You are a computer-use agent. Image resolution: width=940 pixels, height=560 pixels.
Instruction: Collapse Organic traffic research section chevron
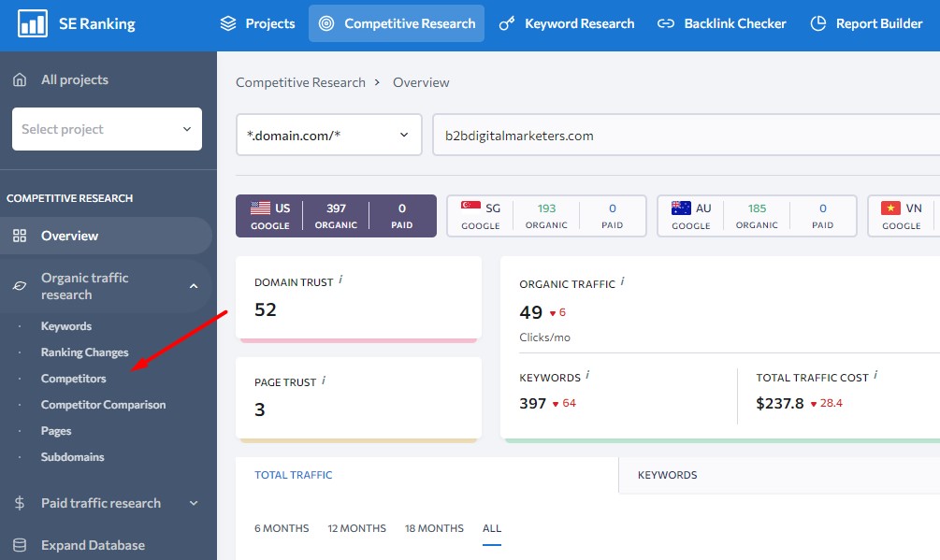[x=194, y=286]
